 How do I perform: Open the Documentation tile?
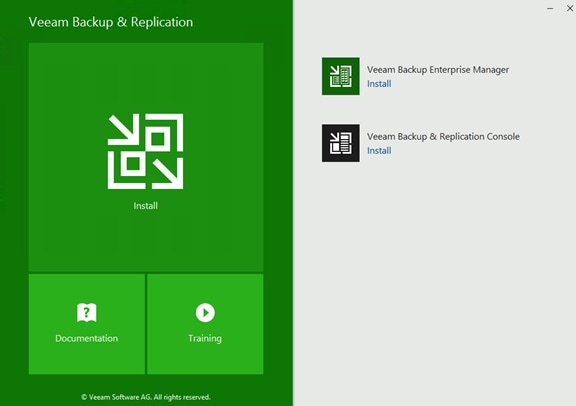[x=87, y=324]
